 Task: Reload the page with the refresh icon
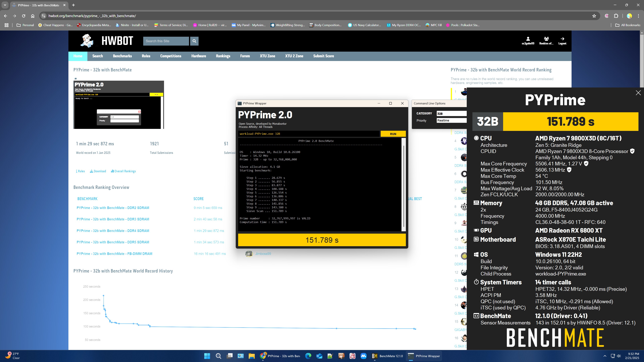[x=23, y=16]
